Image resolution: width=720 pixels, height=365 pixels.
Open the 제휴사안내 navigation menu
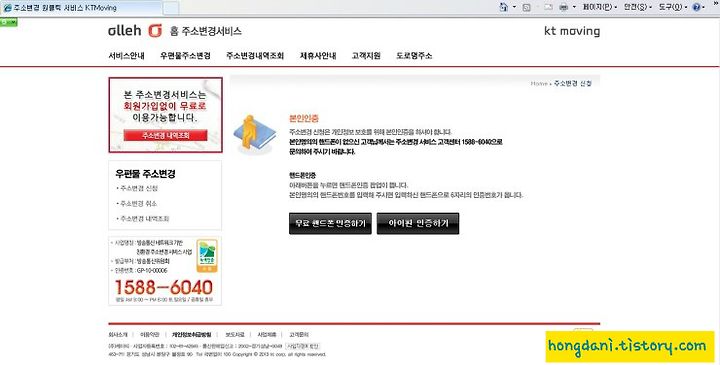click(x=318, y=56)
